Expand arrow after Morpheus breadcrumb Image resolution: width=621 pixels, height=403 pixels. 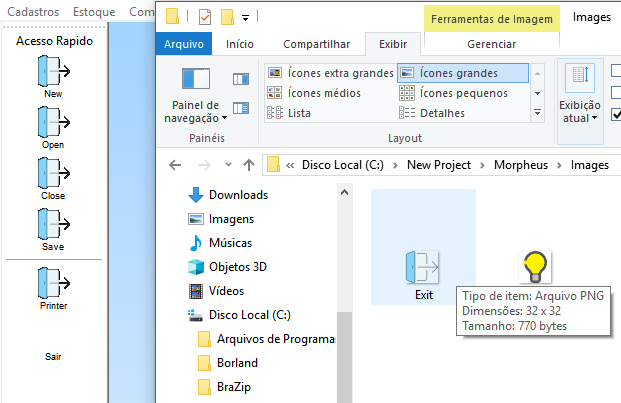pyautogui.click(x=559, y=165)
